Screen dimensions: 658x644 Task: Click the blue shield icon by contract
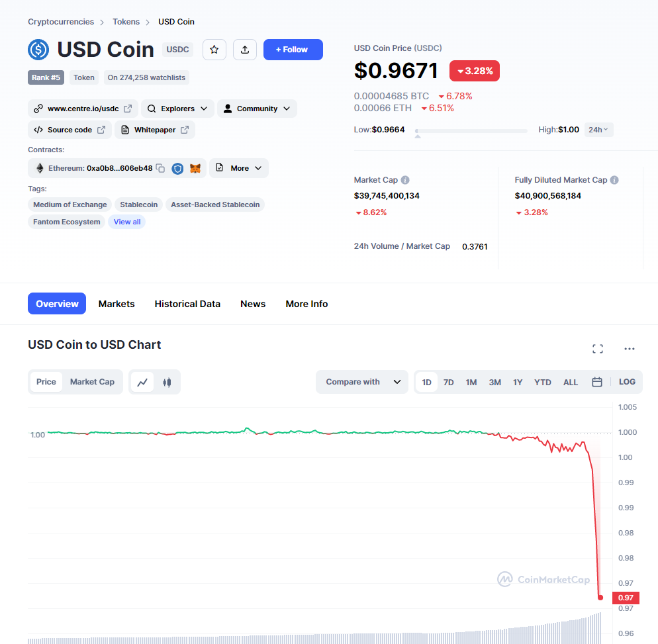pos(178,168)
